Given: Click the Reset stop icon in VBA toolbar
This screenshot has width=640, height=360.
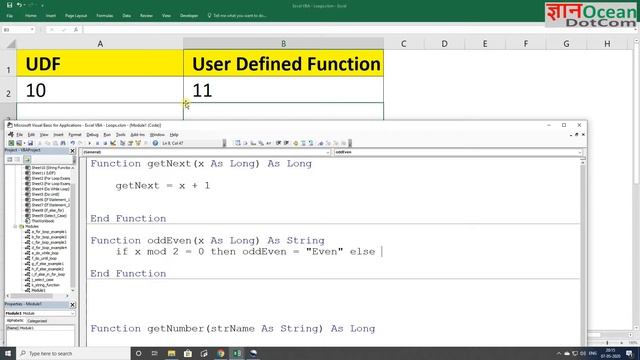Looking at the screenshot, I should (105, 143).
